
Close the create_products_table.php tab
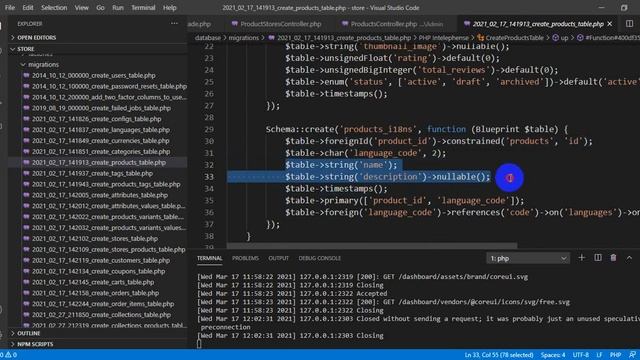610,24
